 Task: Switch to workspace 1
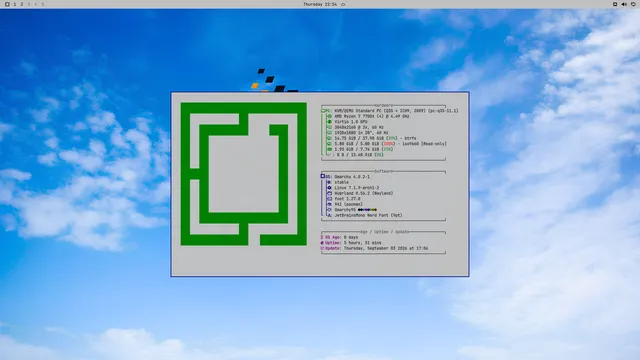click(15, 4)
